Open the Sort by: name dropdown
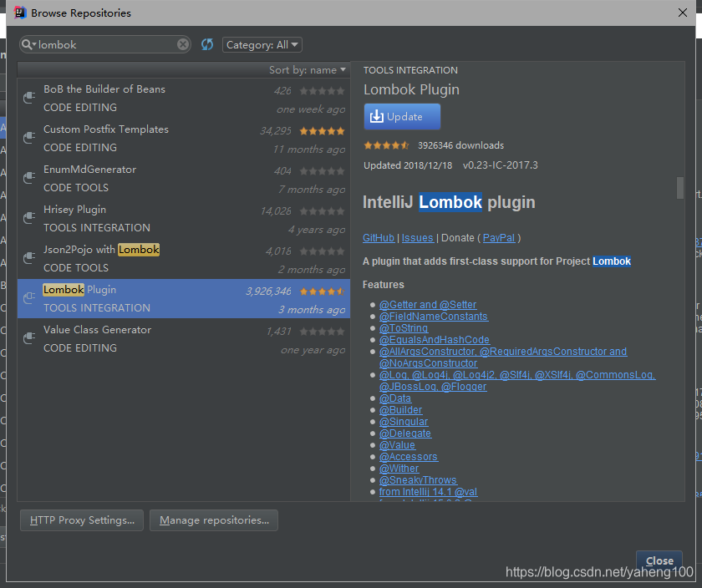702x588 pixels. (x=308, y=70)
